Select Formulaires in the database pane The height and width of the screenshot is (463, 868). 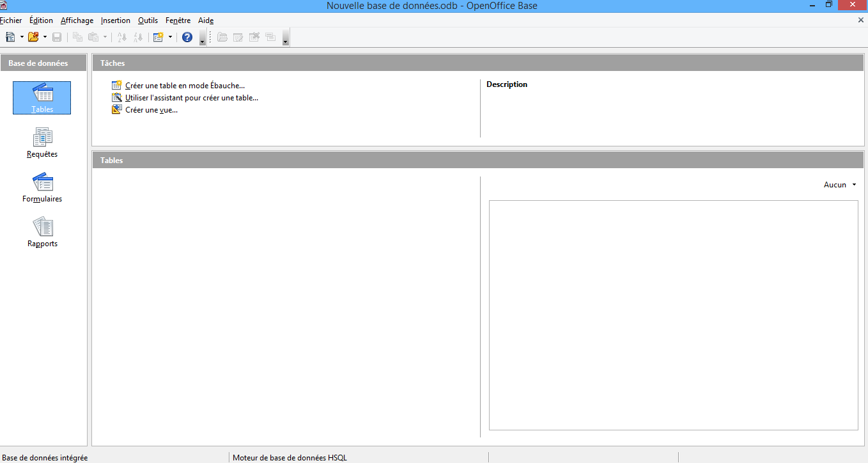click(x=42, y=187)
